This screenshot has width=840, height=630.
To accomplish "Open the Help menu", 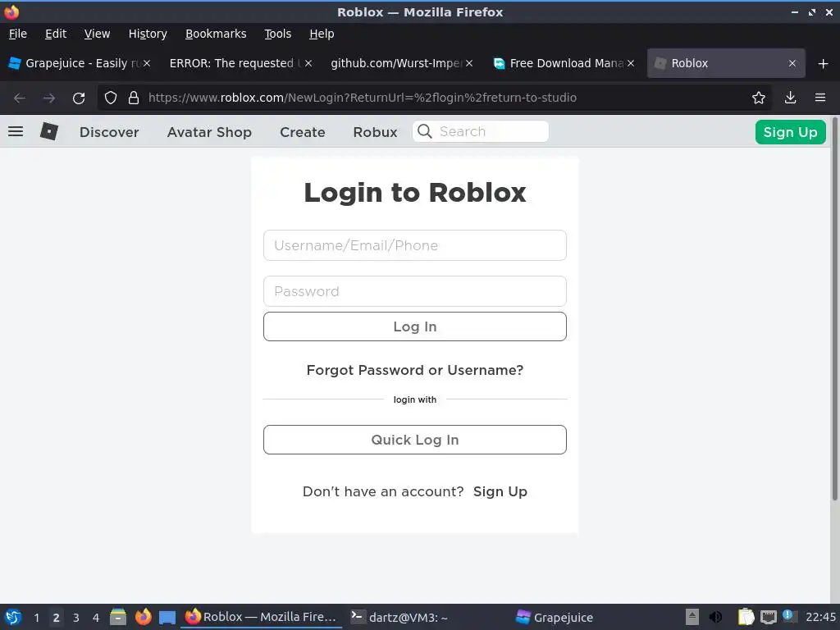I will pyautogui.click(x=322, y=34).
